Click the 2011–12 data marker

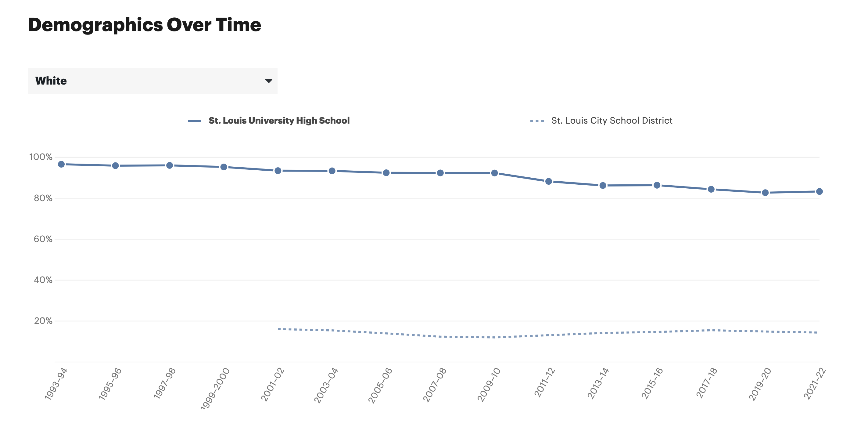[549, 181]
